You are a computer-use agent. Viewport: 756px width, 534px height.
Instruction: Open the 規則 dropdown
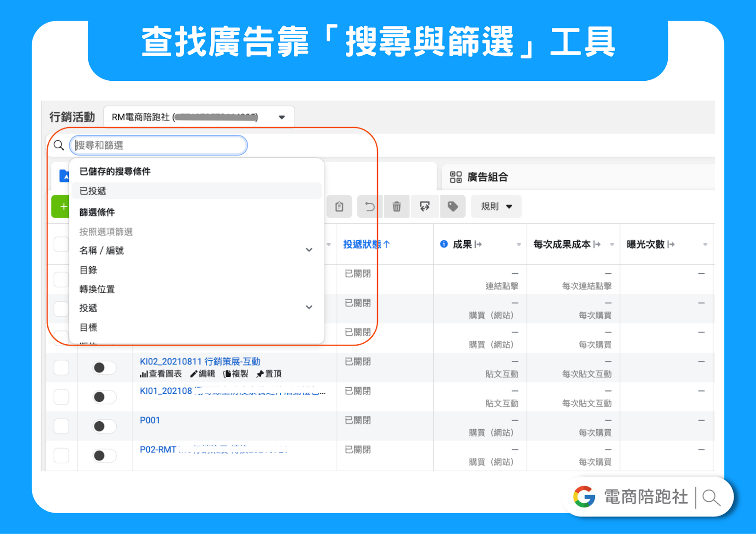point(496,206)
